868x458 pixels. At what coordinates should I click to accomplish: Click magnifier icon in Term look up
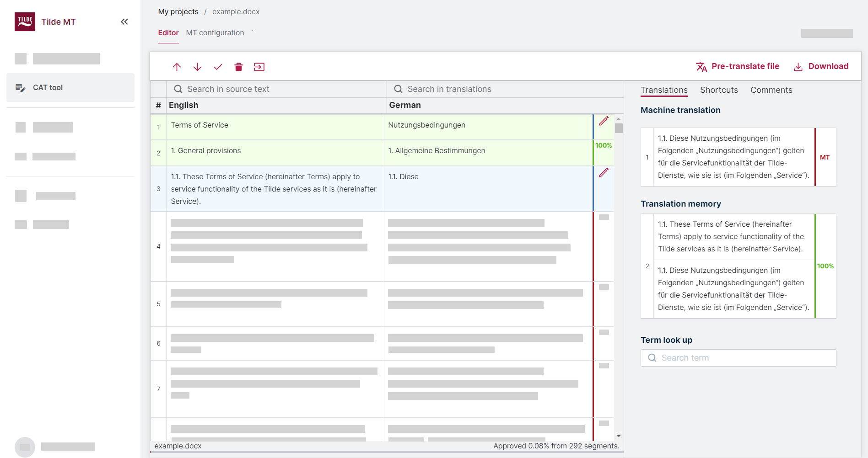[x=652, y=358]
